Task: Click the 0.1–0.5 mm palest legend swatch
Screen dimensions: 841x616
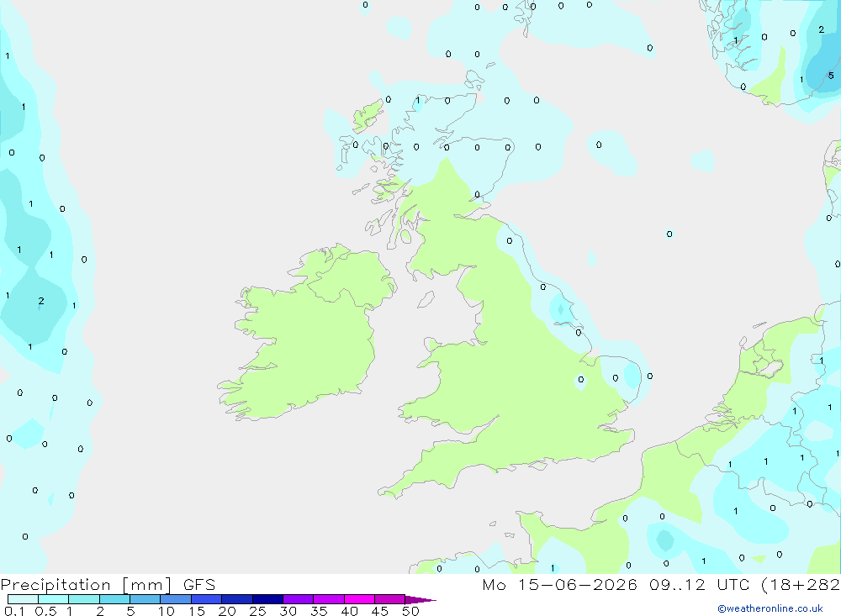Action: pos(23,599)
